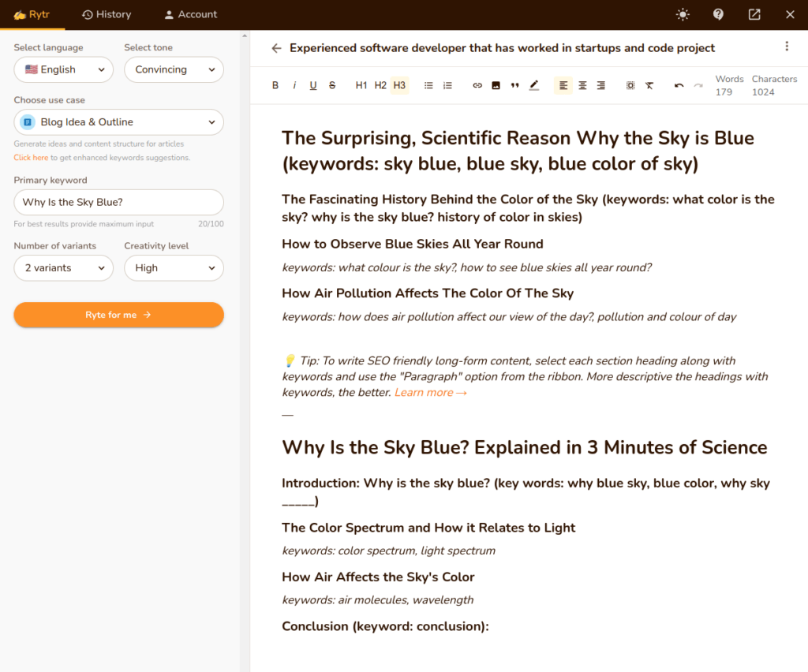Click heading 'How Air Pollution Affects The Color Of The Sky'
The width and height of the screenshot is (808, 672).
coord(427,293)
